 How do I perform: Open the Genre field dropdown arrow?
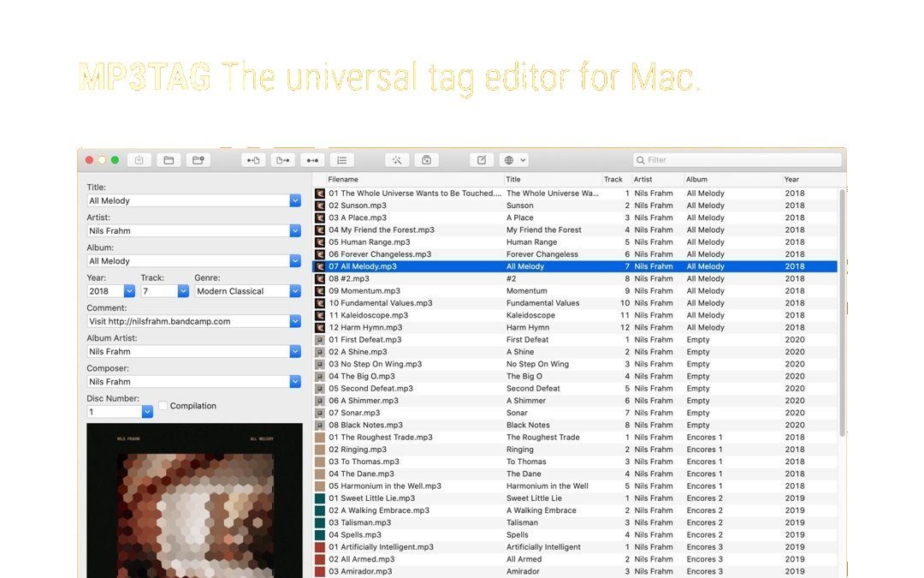295,291
